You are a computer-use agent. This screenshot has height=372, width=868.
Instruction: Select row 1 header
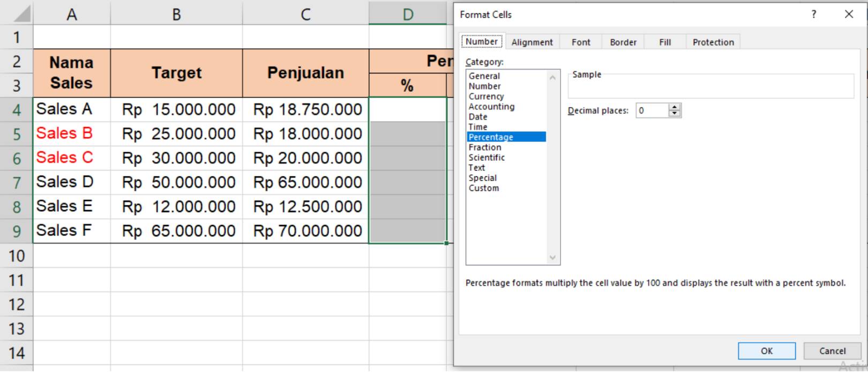pyautogui.click(x=16, y=37)
